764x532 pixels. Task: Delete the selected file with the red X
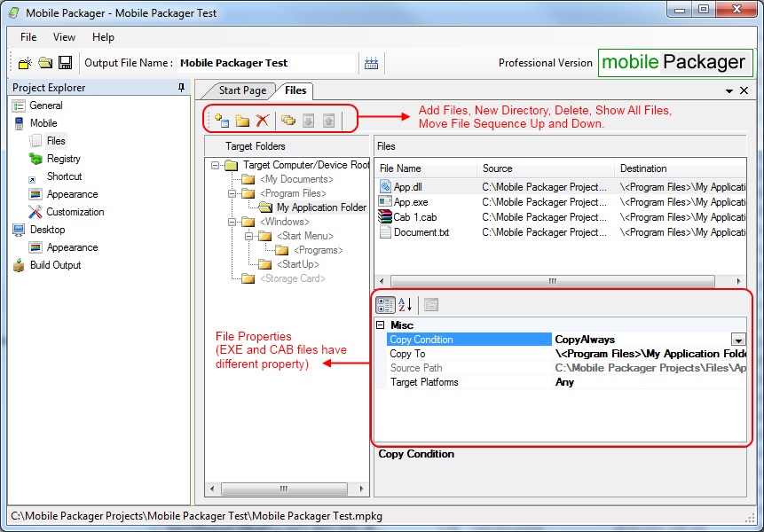(x=263, y=120)
